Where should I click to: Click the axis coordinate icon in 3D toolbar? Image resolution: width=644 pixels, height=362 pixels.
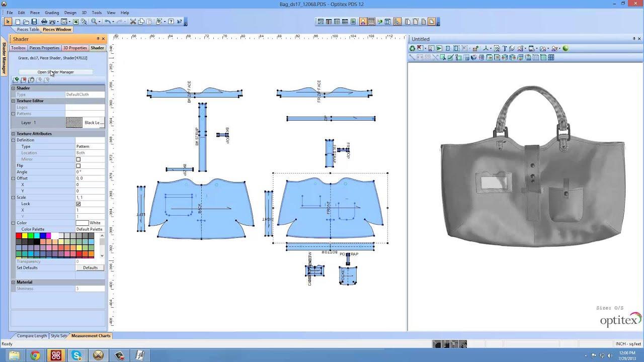pos(486,48)
